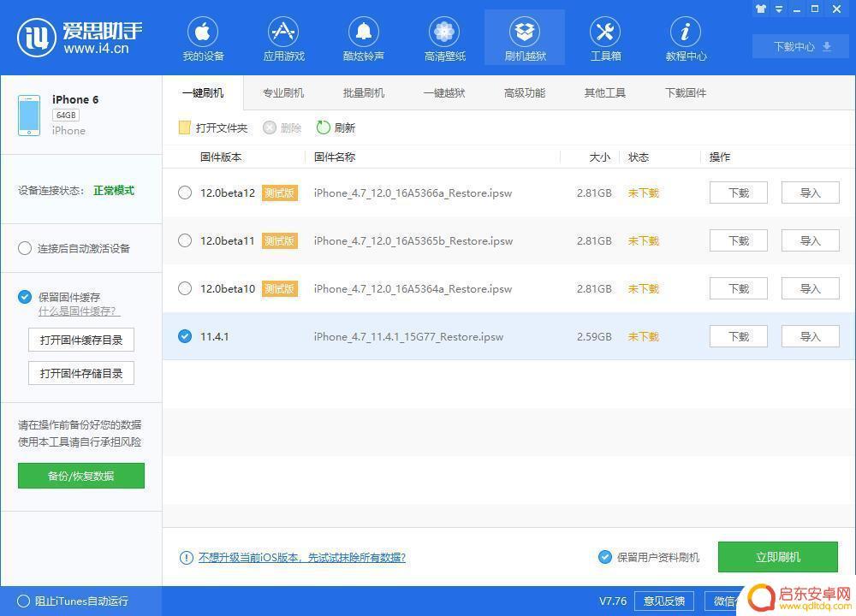Click 正常模式 connection status text
Viewport: 856px width, 616px height.
[114, 191]
